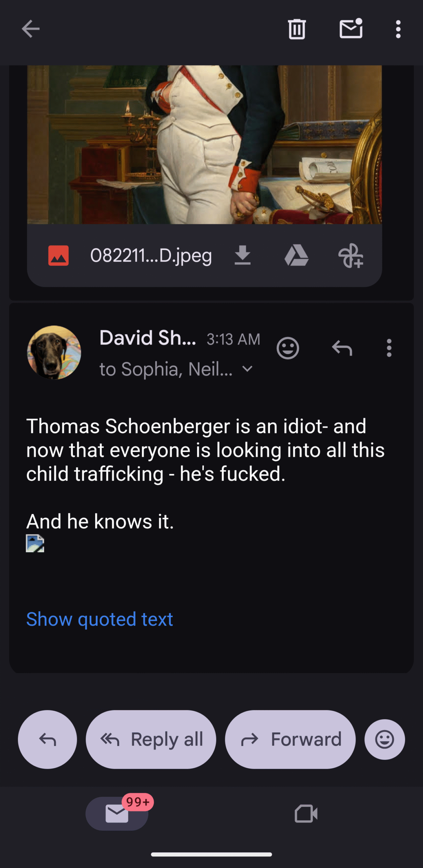The height and width of the screenshot is (868, 423).
Task: Download the 082211...D.jpeg attachment
Action: [x=242, y=256]
